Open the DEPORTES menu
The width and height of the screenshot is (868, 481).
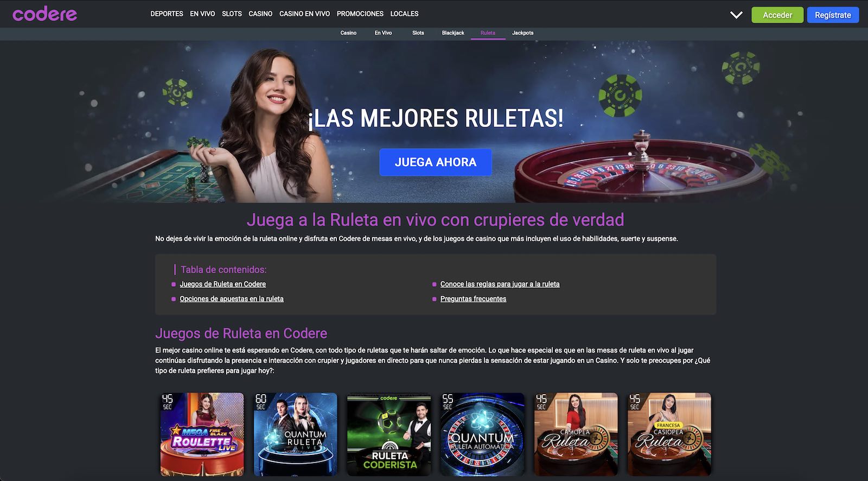pos(167,14)
